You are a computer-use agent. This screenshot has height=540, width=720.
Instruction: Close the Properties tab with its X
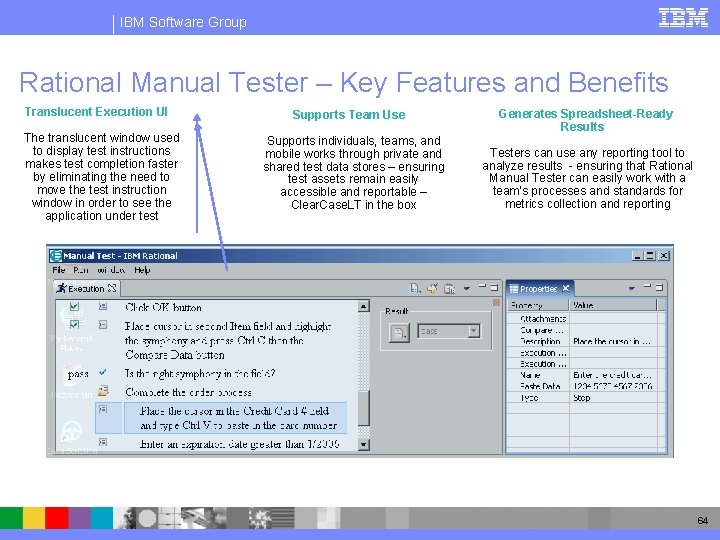[566, 288]
